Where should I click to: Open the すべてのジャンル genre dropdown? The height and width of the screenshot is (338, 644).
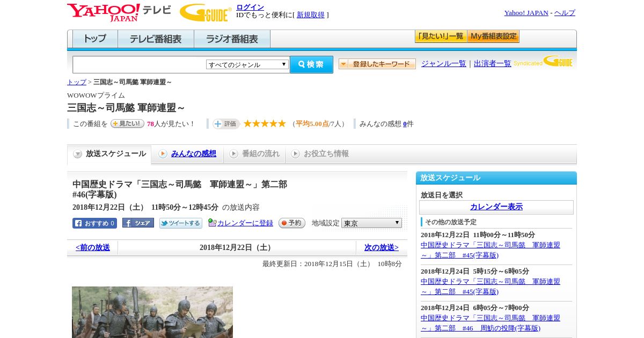(x=247, y=64)
